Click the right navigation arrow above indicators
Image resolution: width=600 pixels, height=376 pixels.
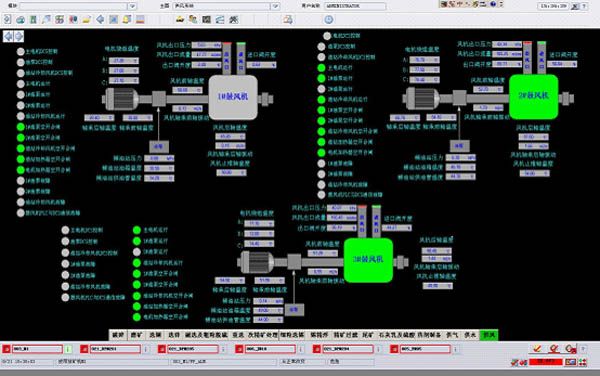[19, 36]
